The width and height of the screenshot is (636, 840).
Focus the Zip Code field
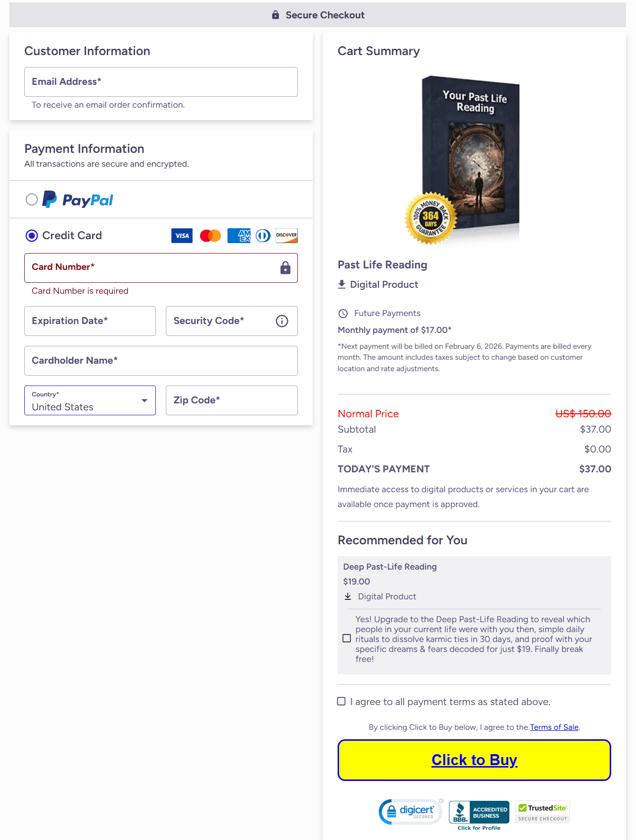tap(231, 400)
